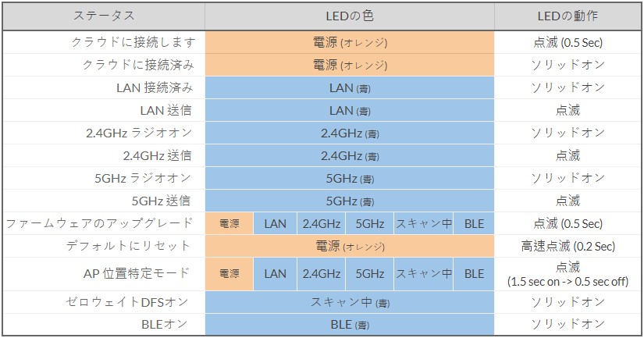Select the LAN 接続済み status label
Screen dimensions: 644x338
(153, 87)
